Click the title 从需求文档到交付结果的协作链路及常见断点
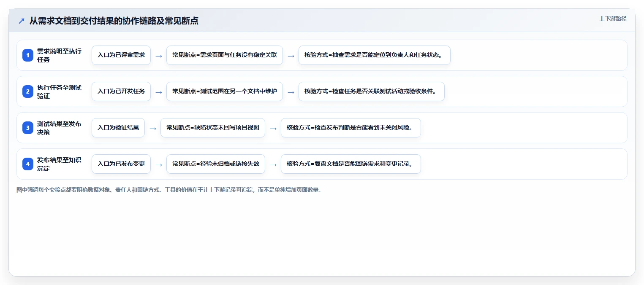This screenshot has width=644, height=285. pyautogui.click(x=114, y=21)
